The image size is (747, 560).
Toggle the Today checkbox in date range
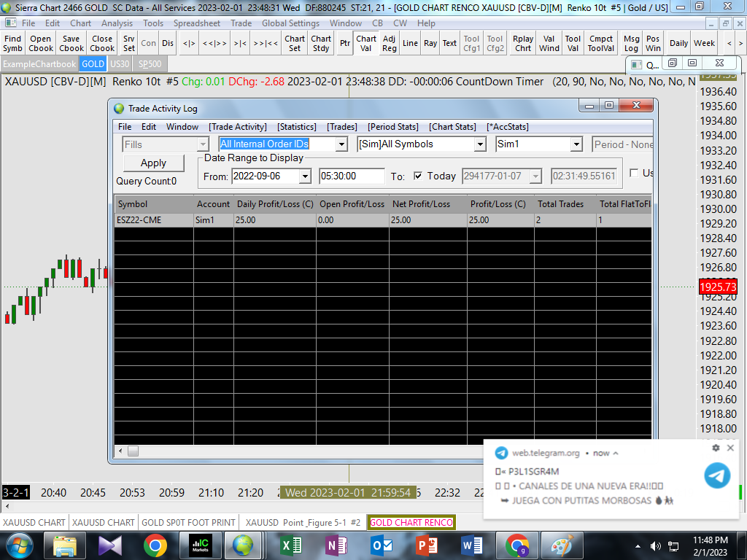tap(418, 176)
